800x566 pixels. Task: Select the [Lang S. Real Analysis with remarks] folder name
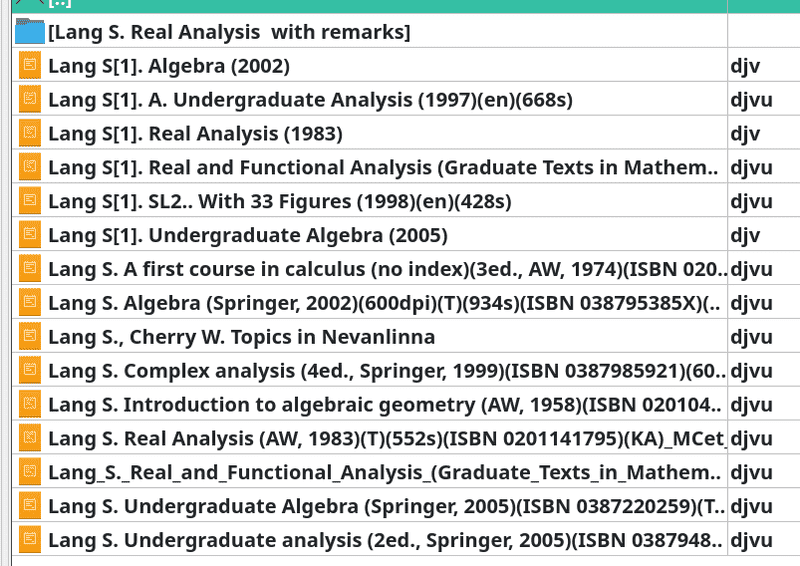(229, 32)
